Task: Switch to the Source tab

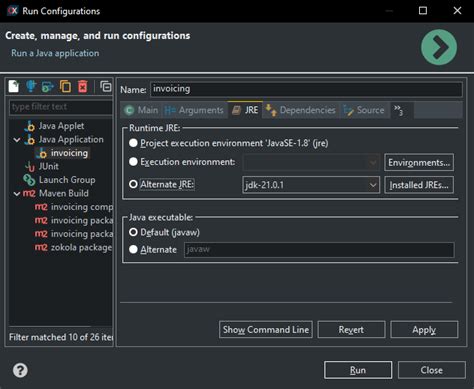Action: pos(364,110)
